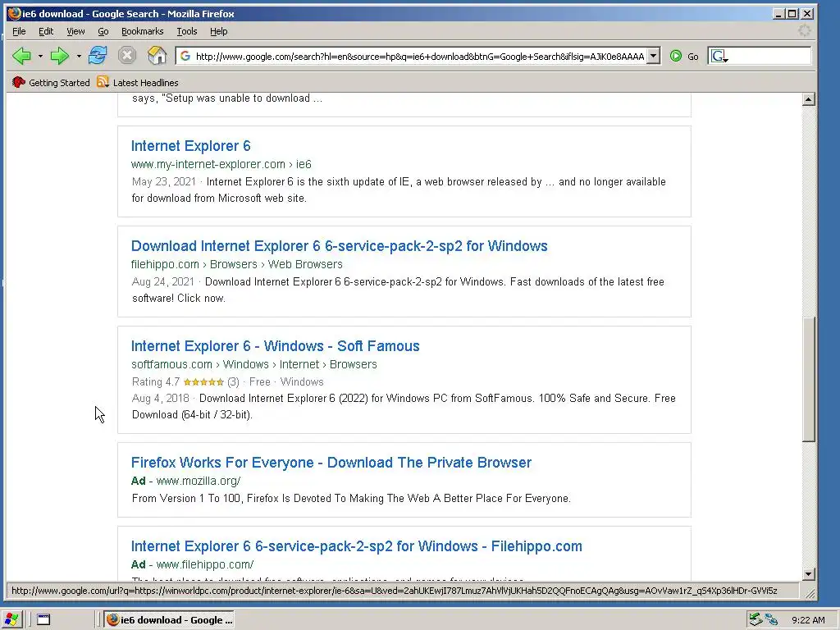Open the Edit menu
This screenshot has width=840, height=630.
46,32
